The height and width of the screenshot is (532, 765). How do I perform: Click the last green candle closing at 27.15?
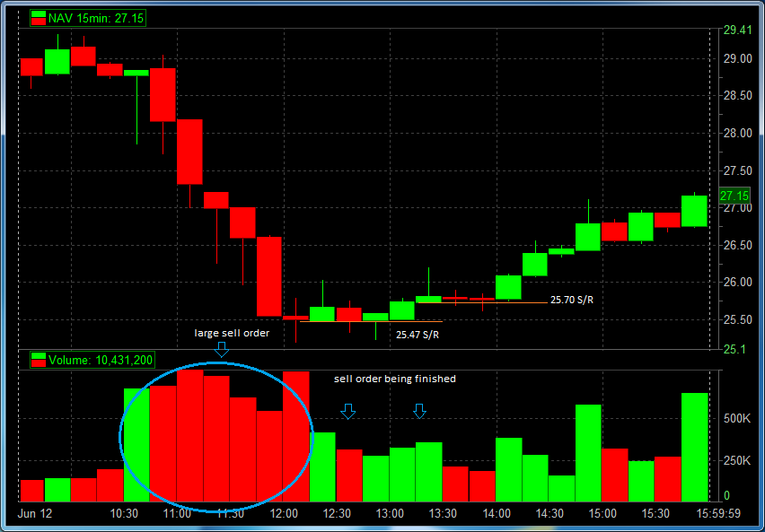[694, 211]
